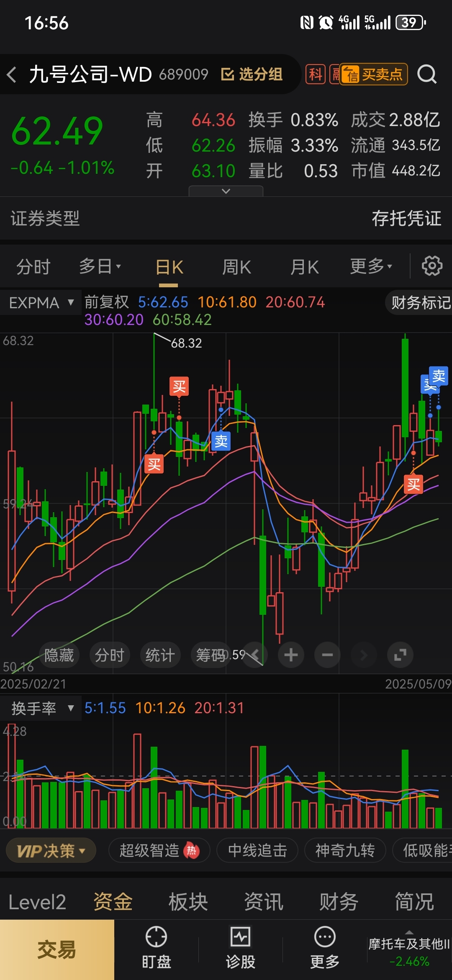
Task: Switch to the 分时 tab
Action: pyautogui.click(x=33, y=267)
